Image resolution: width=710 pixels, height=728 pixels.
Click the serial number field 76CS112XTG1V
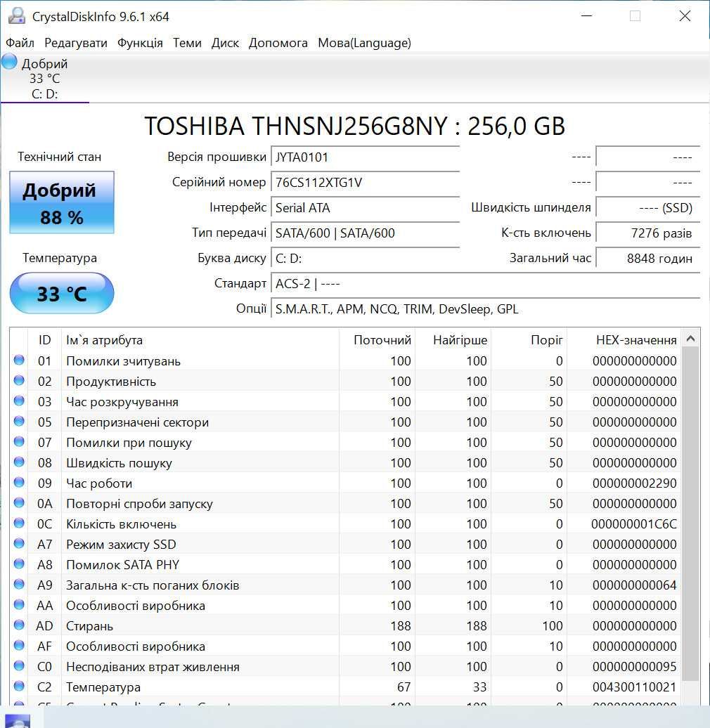tap(366, 182)
